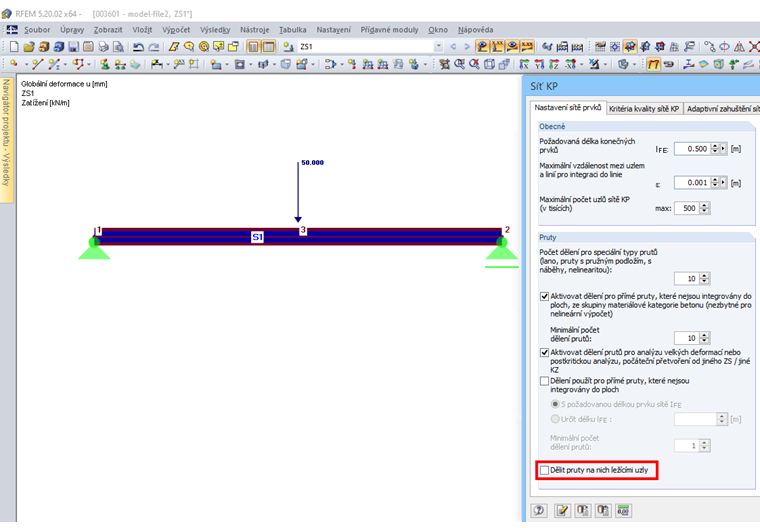Viewport: 760px width, 528px height.
Task: Select the 'Nastavení sítě prvků' tab
Action: (x=568, y=108)
